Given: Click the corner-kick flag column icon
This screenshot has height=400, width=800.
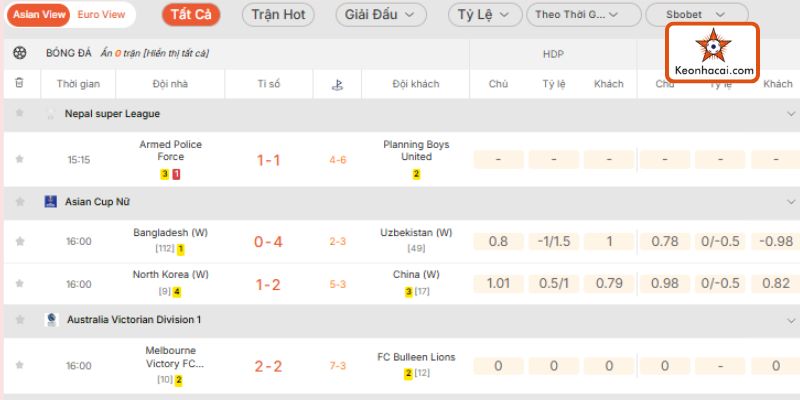Looking at the screenshot, I should click(x=335, y=84).
